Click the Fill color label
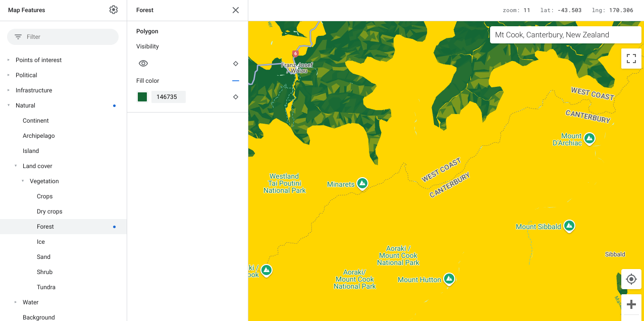This screenshot has width=644, height=321. click(x=148, y=81)
